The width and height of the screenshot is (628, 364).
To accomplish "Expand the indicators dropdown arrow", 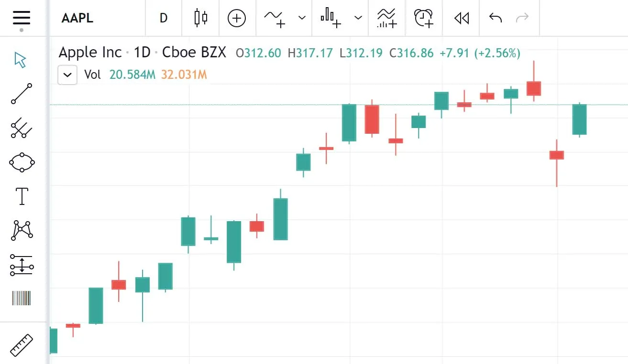I will point(302,18).
